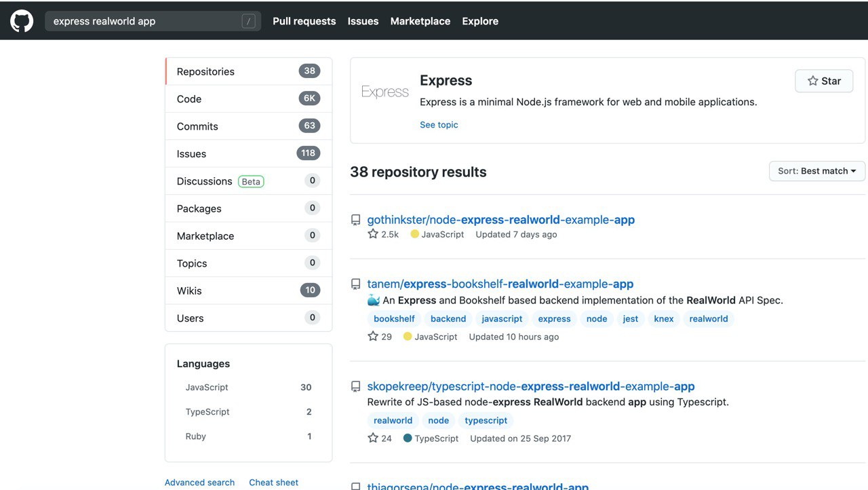Click the javascript topic tag
868x490 pixels.
[502, 319]
